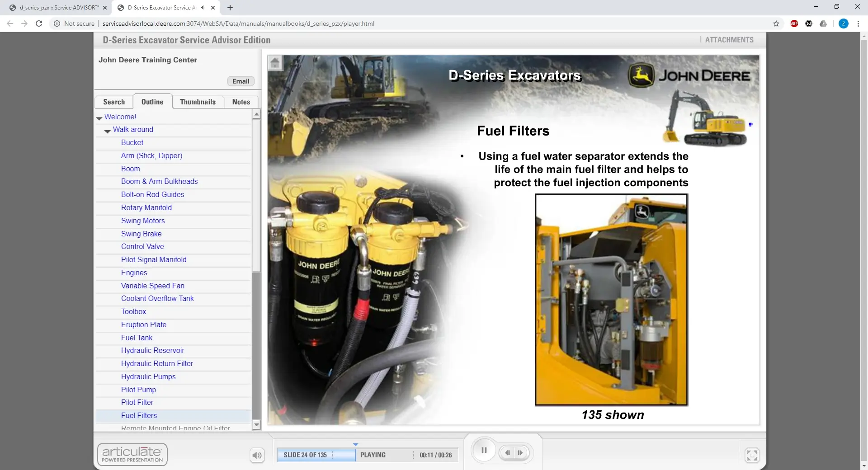Pause the presentation playback

coord(484,451)
